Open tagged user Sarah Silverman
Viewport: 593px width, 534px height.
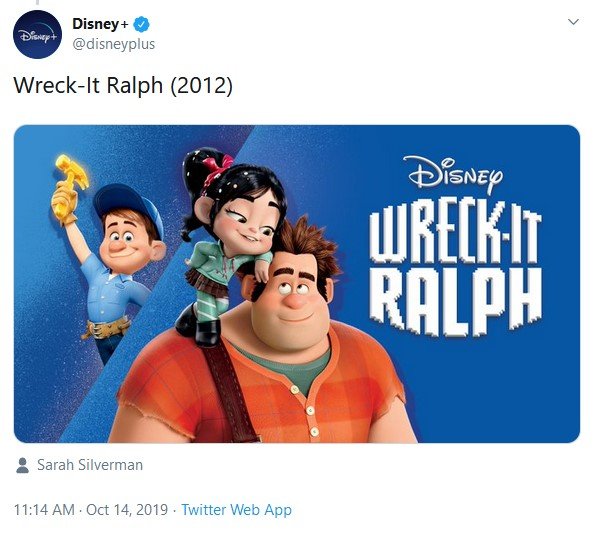point(90,465)
